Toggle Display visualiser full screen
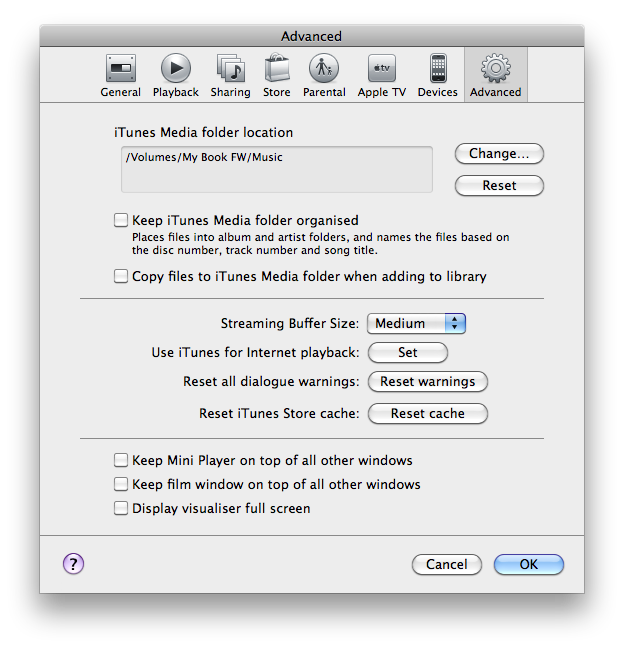This screenshot has width=624, height=648. [121, 508]
